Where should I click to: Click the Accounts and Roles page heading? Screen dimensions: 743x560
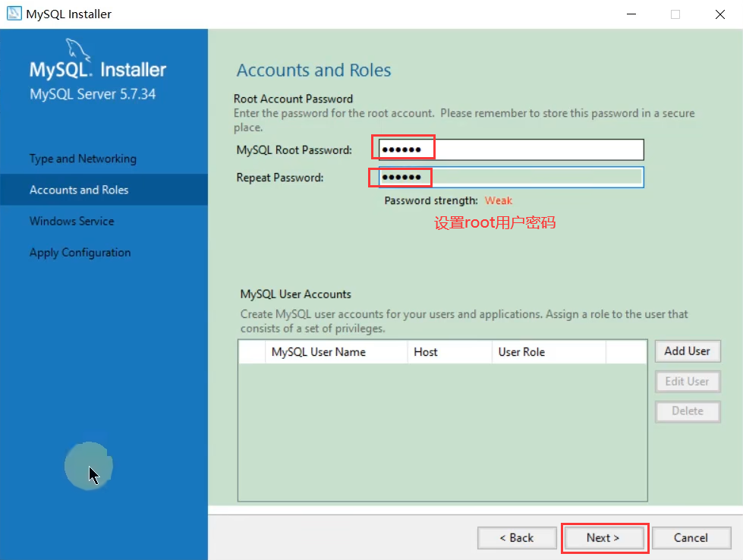(313, 70)
